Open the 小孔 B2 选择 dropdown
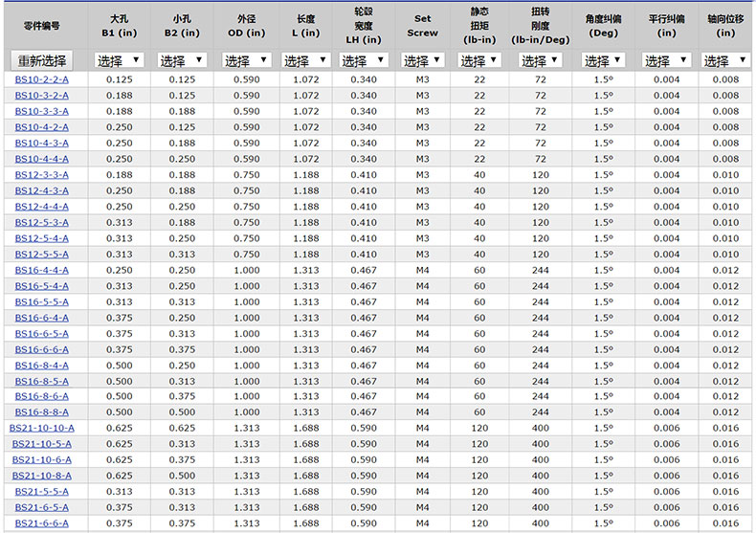 pyautogui.click(x=182, y=60)
